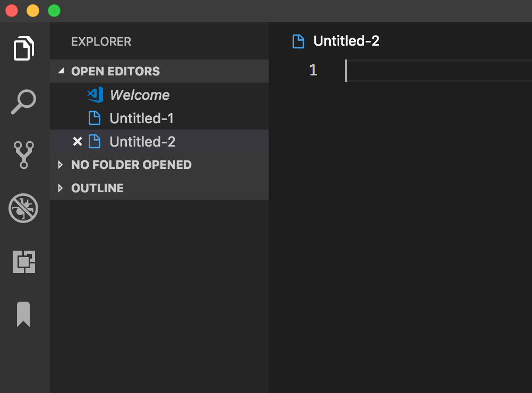This screenshot has height=393, width=532.
Task: Expand the NO FOLDER OPENED section
Action: [60, 165]
